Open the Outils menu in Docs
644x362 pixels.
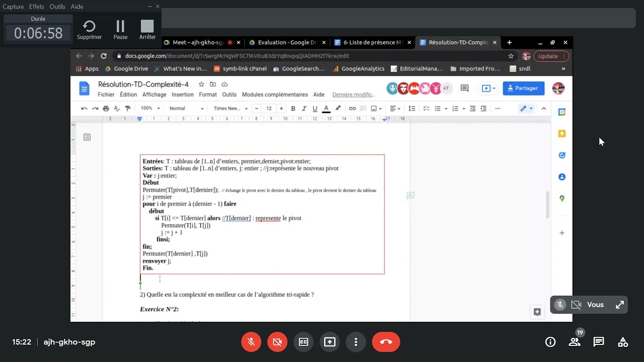click(x=229, y=95)
